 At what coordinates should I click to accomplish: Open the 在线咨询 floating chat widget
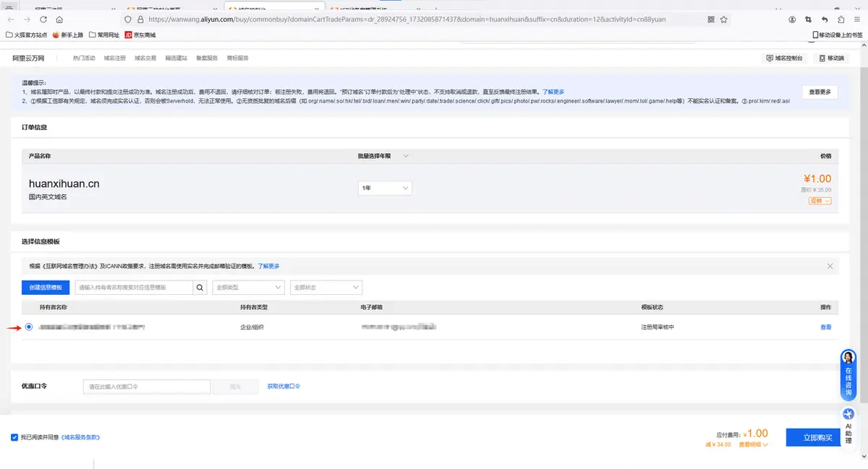pos(848,374)
